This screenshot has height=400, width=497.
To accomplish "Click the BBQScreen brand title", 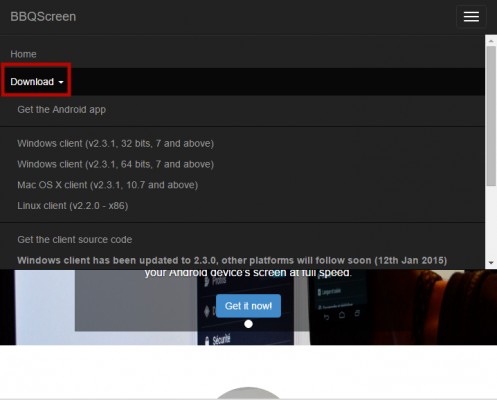I will coord(43,17).
